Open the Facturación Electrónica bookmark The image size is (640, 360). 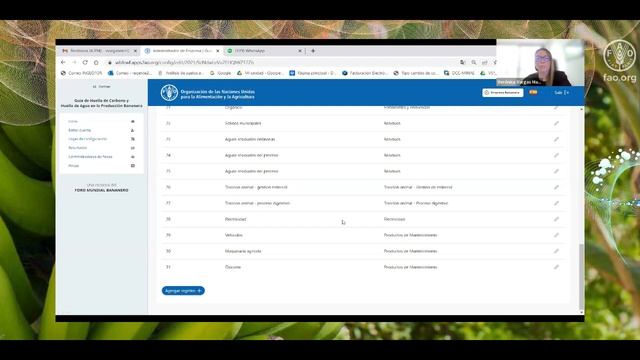point(364,73)
